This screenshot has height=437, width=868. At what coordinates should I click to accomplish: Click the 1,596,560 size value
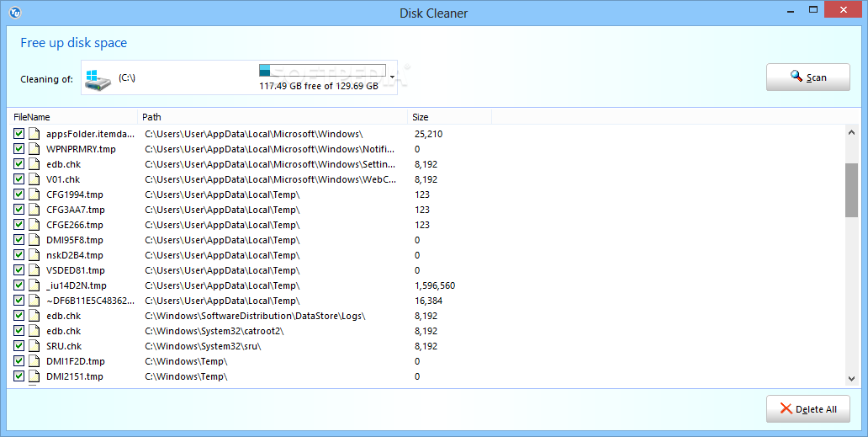pos(435,285)
